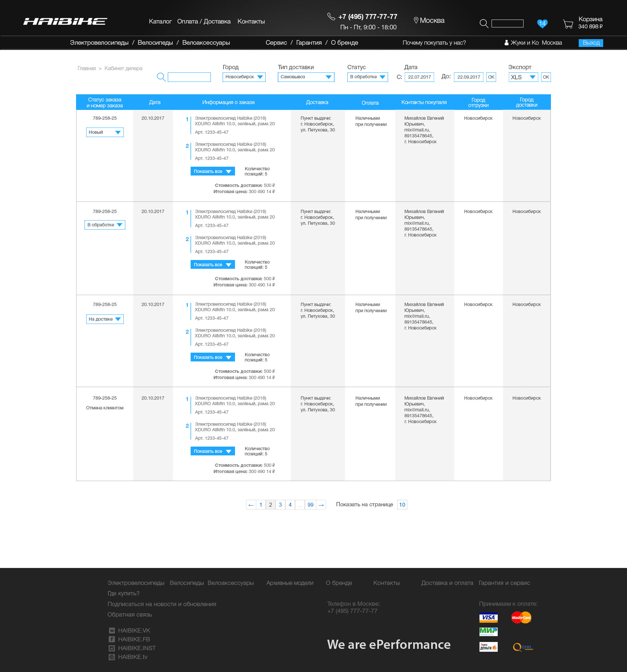
Task: Click the HAIBIKE logo in header
Action: point(65,21)
